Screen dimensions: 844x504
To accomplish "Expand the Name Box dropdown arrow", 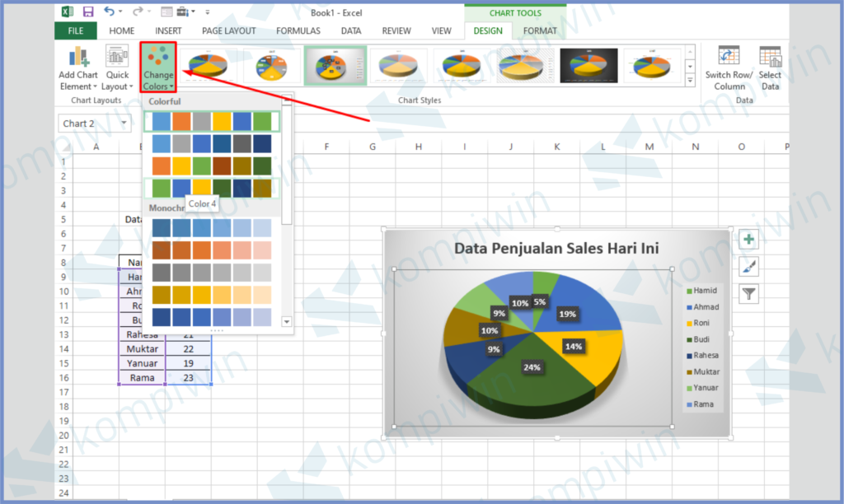I will pos(124,124).
